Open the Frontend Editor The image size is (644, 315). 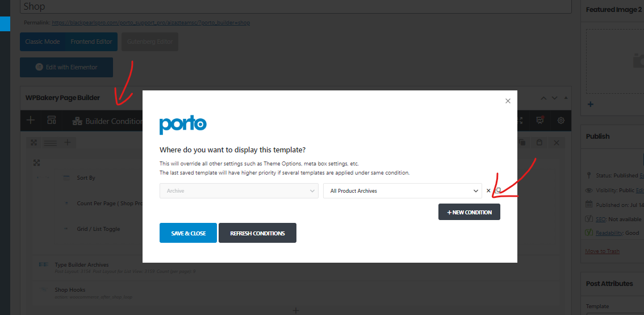pyautogui.click(x=91, y=42)
